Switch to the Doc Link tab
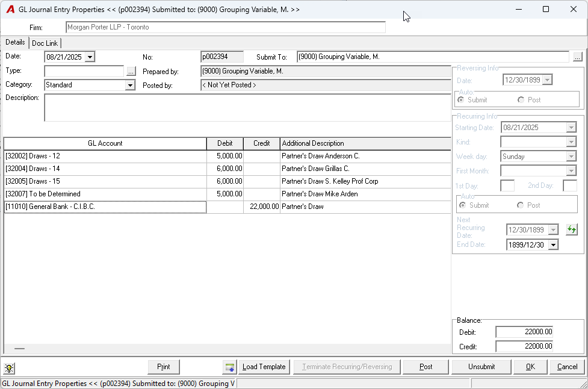The image size is (588, 389). (x=45, y=43)
